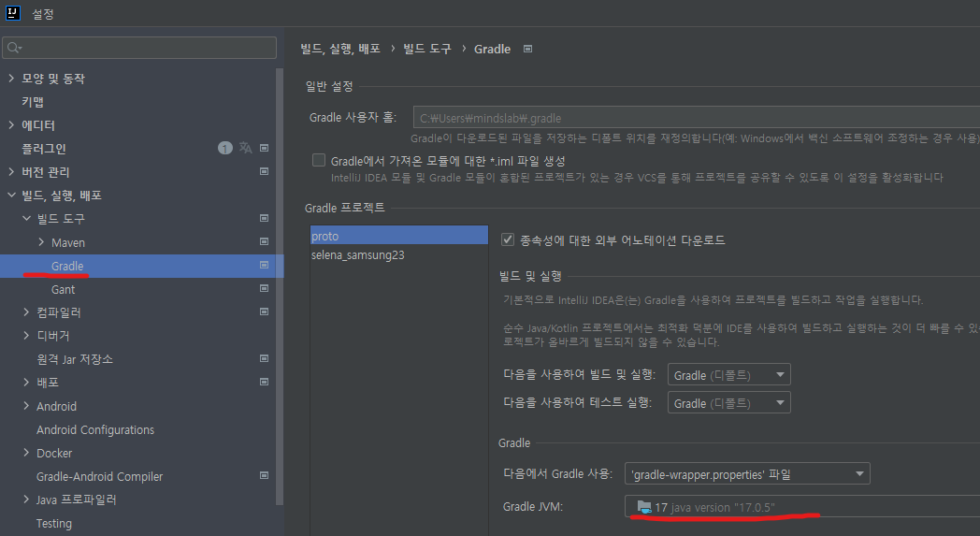Viewport: 980px width, 536px height.
Task: Click the project-level icon on Gradle row
Action: tap(265, 265)
